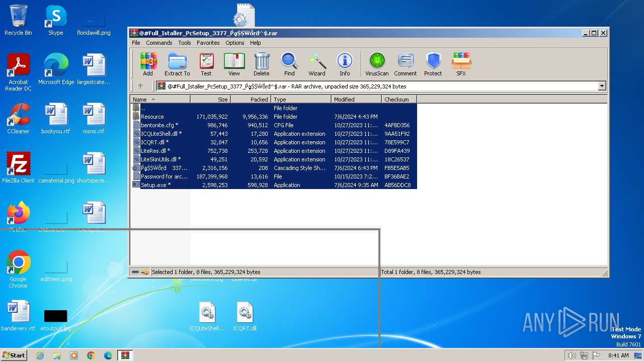The width and height of the screenshot is (644, 362).
Task: Click checksum FB5E5AB5 in the list
Action: [397, 168]
